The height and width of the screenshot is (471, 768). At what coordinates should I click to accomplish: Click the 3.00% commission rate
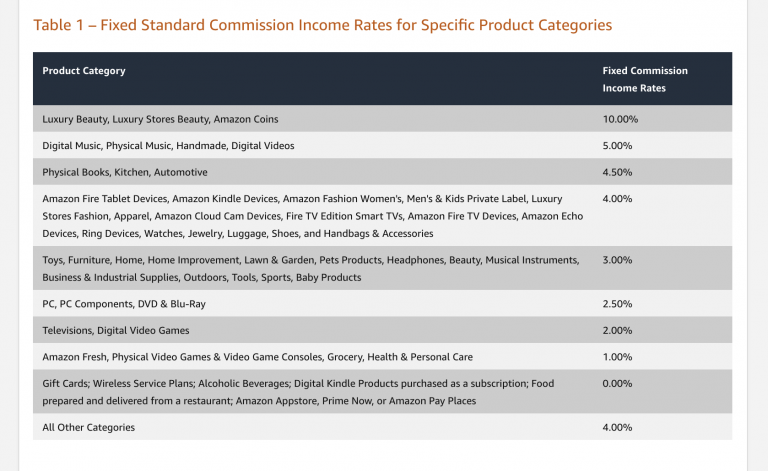pos(617,260)
